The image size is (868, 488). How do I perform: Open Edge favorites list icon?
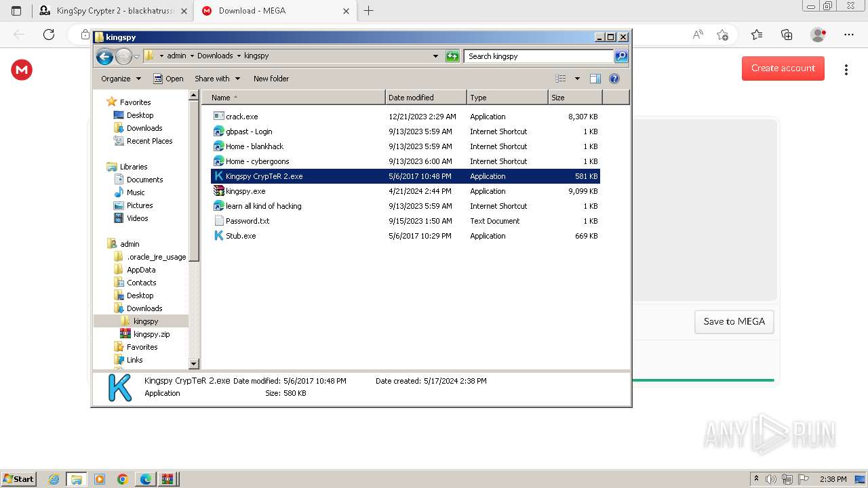(x=757, y=35)
